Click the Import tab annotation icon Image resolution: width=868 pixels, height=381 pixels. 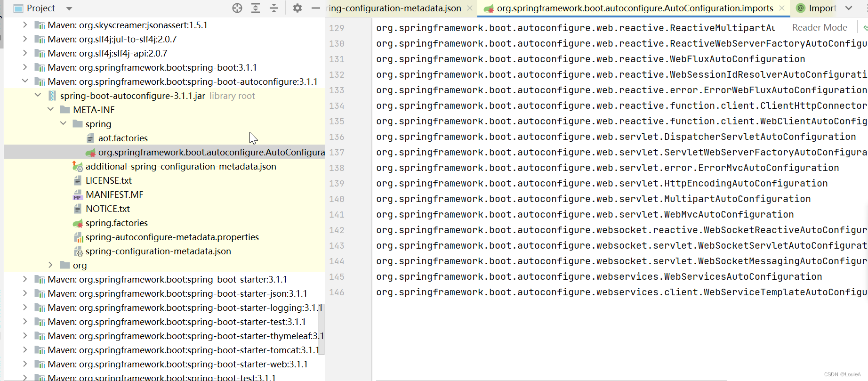pos(801,8)
